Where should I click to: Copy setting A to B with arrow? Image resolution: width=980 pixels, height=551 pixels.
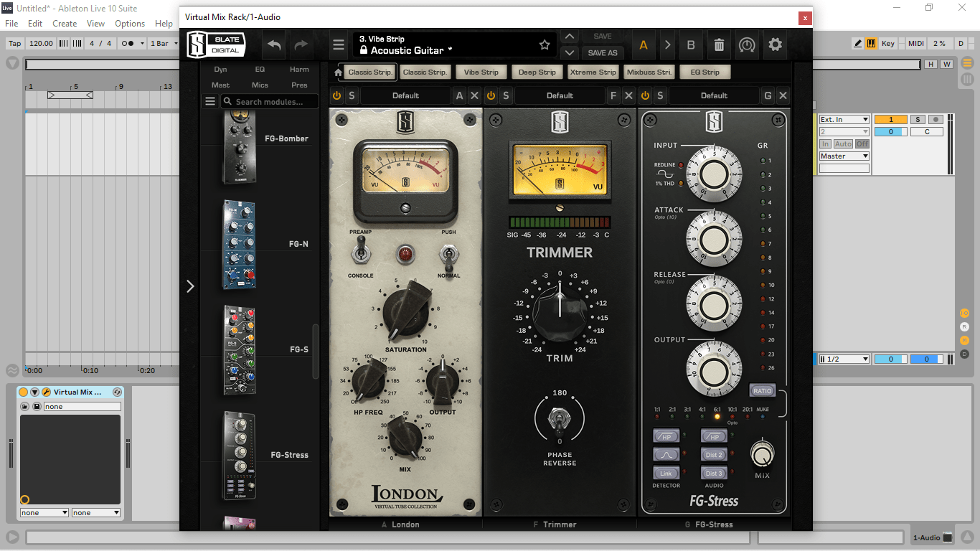point(668,44)
